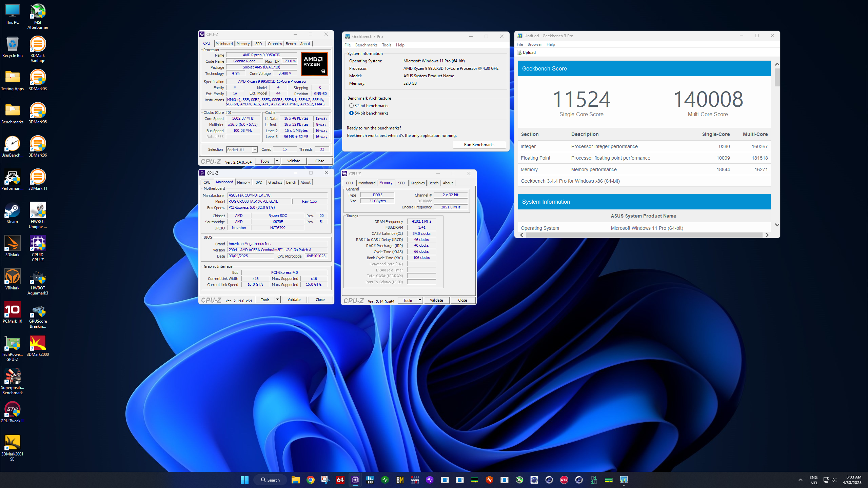Open the volume icon in system tray
868x488 pixels.
pos(834,480)
